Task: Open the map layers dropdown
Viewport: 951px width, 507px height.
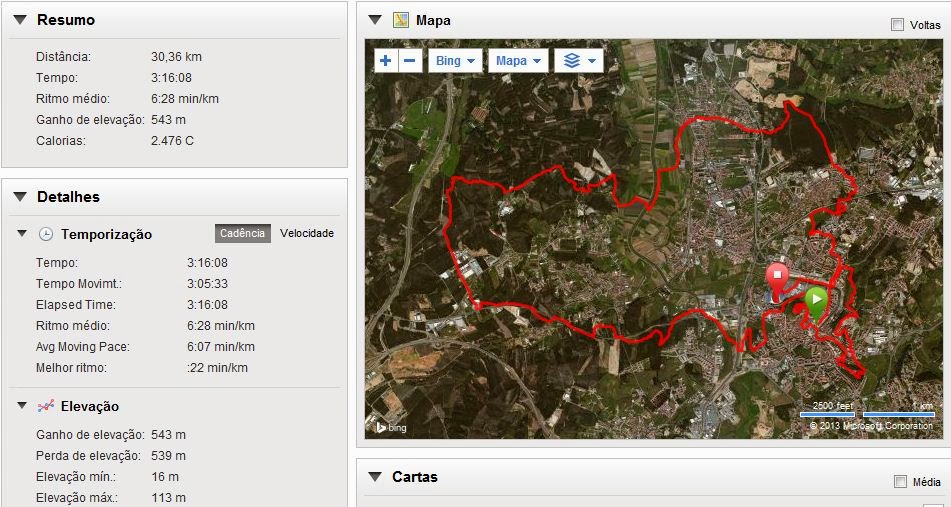Action: point(579,61)
